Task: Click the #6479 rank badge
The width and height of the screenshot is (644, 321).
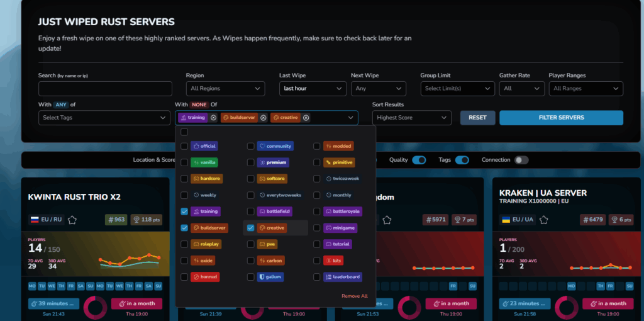Action: [592, 220]
